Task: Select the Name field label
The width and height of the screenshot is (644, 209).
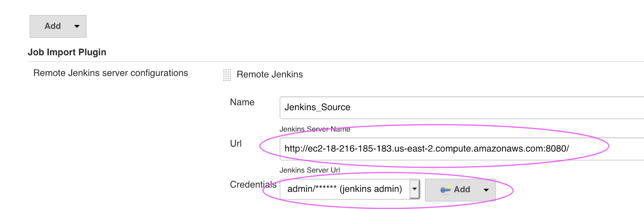Action: click(x=242, y=102)
